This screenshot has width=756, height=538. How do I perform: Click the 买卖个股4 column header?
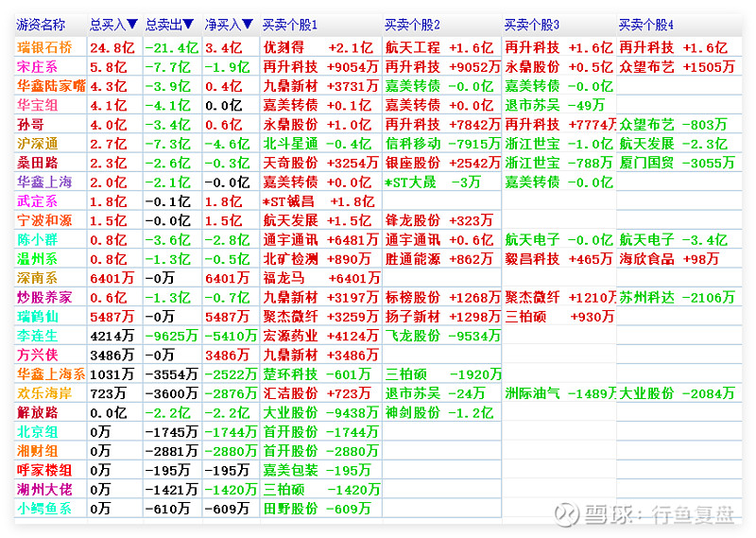pos(646,25)
